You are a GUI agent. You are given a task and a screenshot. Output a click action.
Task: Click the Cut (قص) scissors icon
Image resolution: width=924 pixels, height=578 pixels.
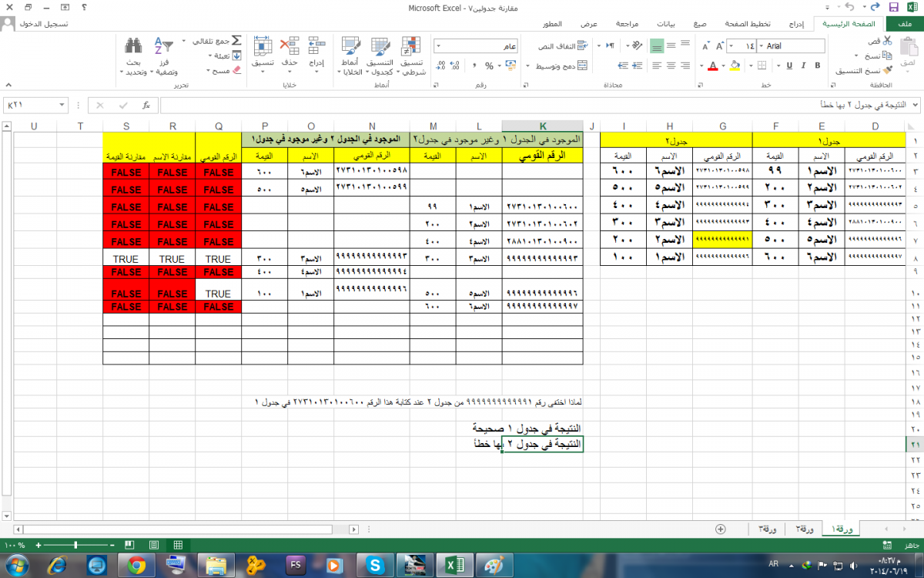(887, 40)
